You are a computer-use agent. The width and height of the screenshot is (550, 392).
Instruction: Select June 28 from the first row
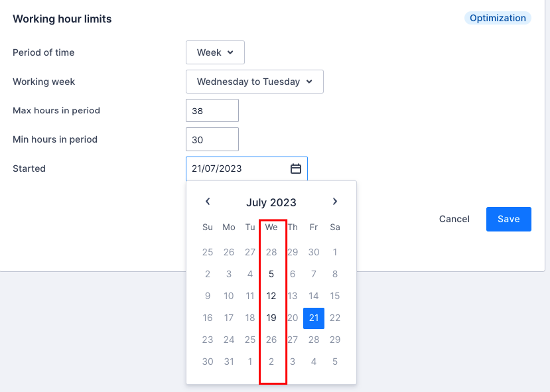point(271,251)
